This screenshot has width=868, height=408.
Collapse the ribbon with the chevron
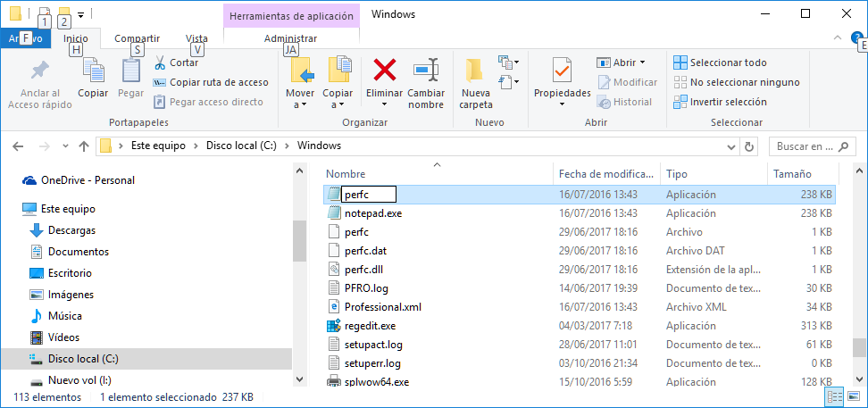click(838, 38)
